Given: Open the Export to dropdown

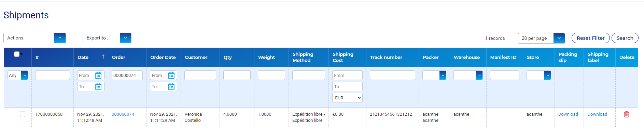Looking at the screenshot, I should coord(107,38).
